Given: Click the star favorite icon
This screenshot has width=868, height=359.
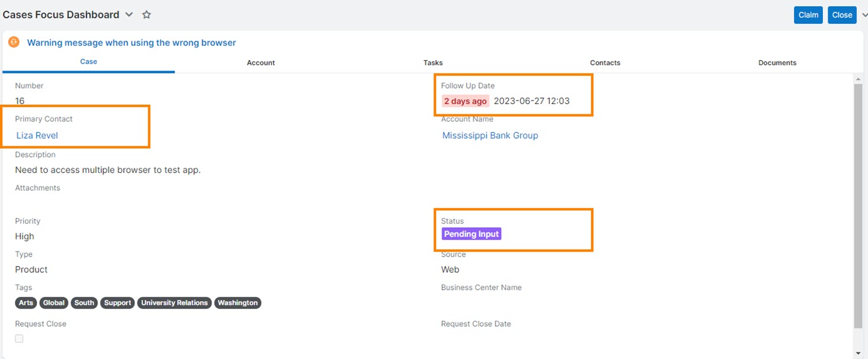Looking at the screenshot, I should click(146, 15).
